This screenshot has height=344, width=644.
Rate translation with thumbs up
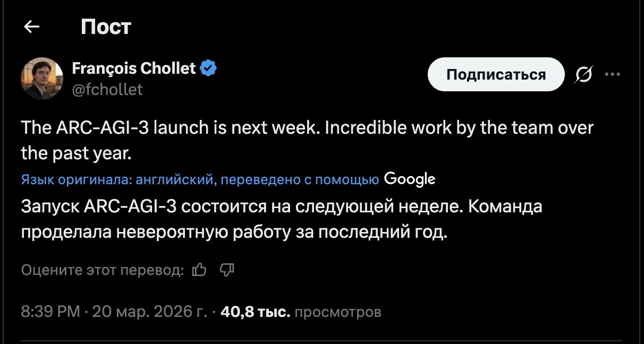click(199, 270)
